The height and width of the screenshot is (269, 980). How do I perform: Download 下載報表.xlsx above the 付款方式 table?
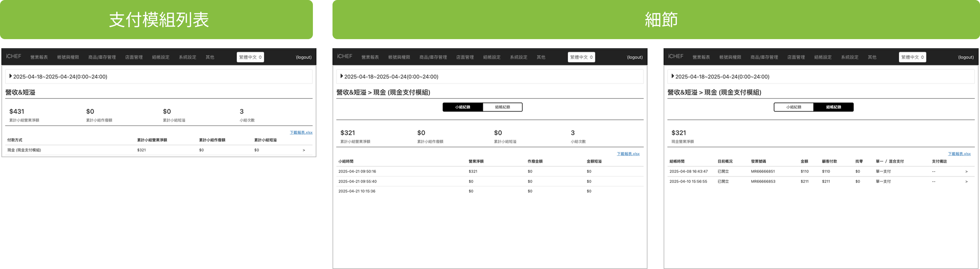pyautogui.click(x=301, y=133)
